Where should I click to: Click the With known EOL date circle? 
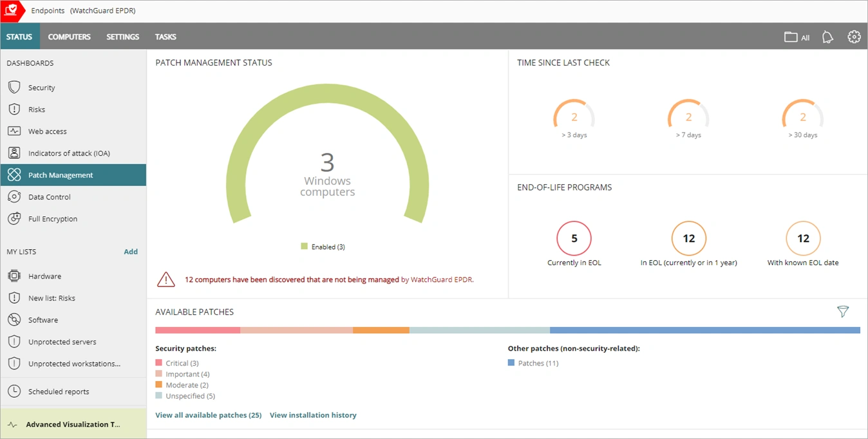[x=803, y=239]
